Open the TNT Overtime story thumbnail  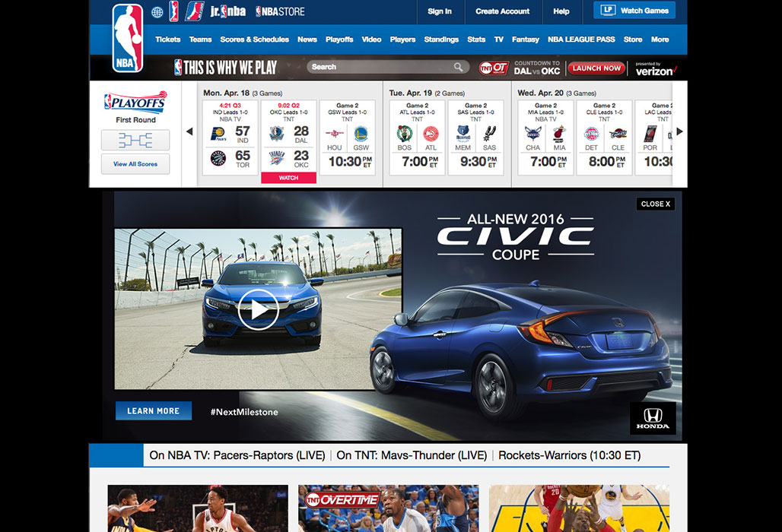click(389, 508)
